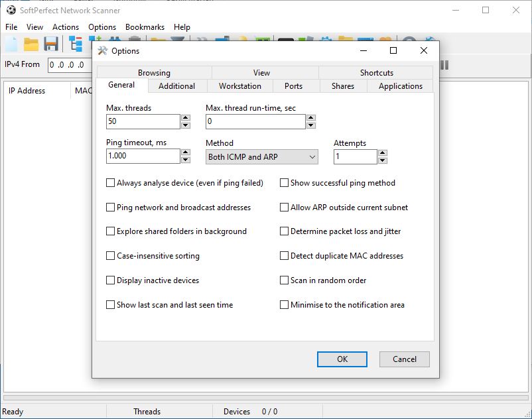532x419 pixels.
Task: Click the Max. thread run-time field
Action: pyautogui.click(x=255, y=121)
